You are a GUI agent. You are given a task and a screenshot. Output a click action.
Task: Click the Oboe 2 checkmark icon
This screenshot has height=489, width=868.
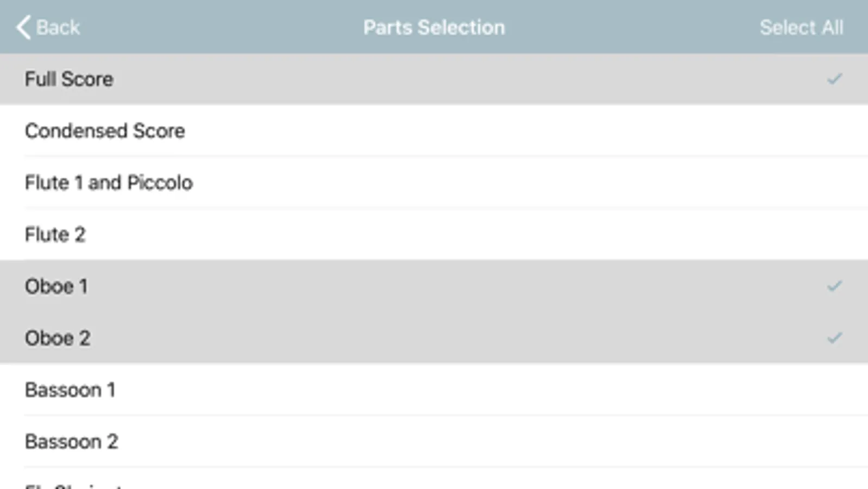pyautogui.click(x=834, y=338)
